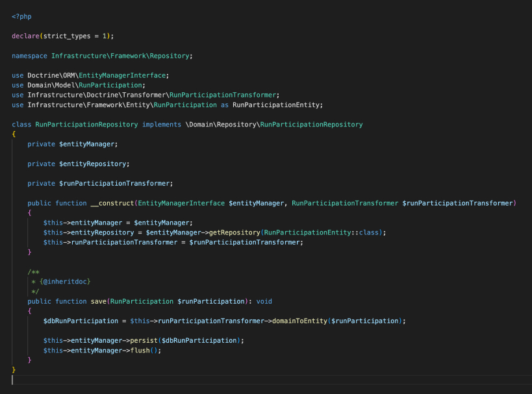Click RunParticipationTransformer in the use statement

tap(223, 95)
